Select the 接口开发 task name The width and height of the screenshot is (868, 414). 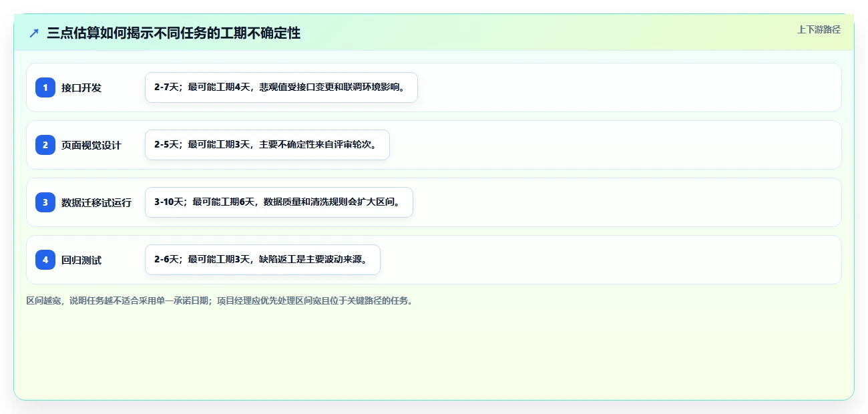tap(81, 87)
